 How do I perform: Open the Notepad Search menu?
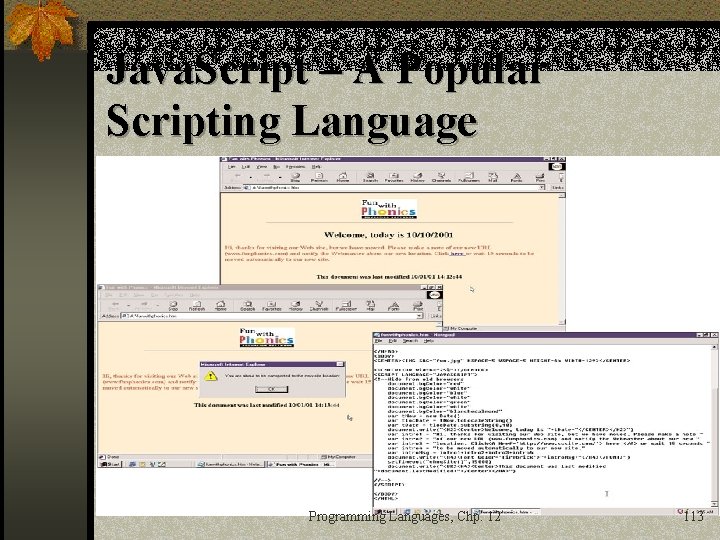(x=410, y=341)
